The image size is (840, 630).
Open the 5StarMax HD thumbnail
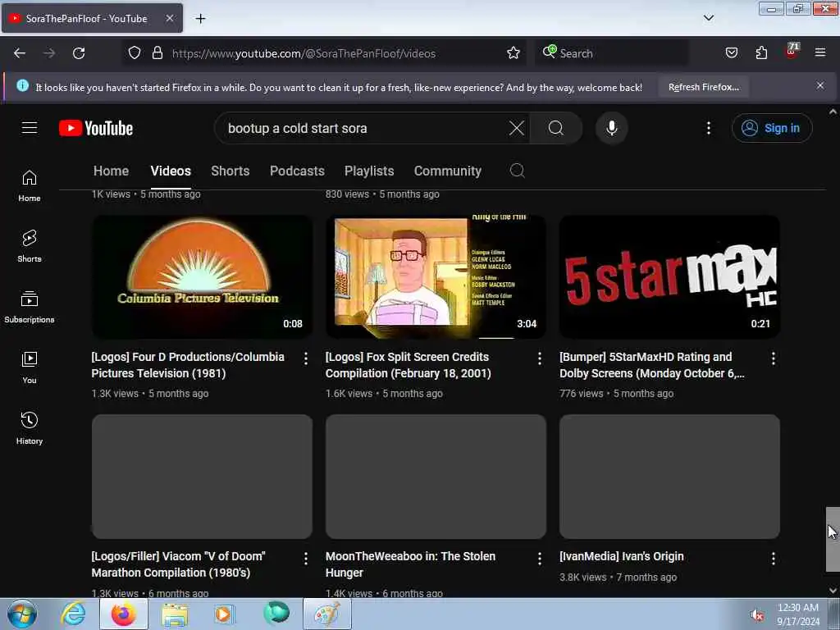click(x=669, y=277)
